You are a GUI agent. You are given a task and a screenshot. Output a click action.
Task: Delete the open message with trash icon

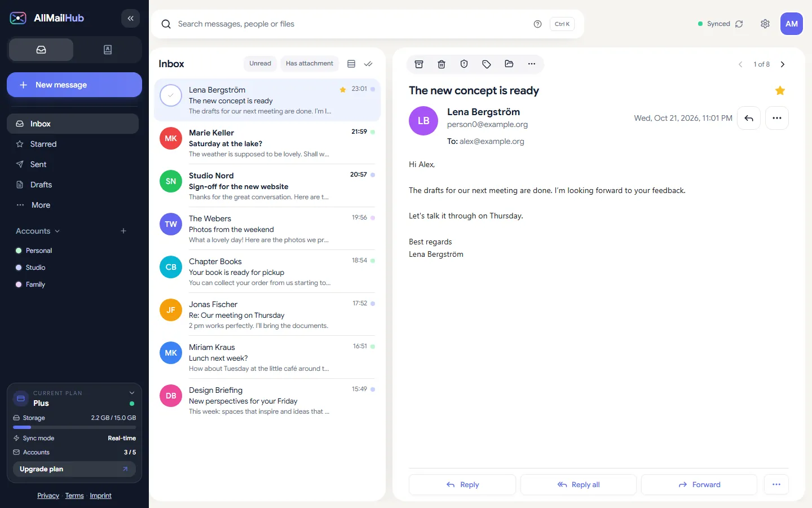442,64
